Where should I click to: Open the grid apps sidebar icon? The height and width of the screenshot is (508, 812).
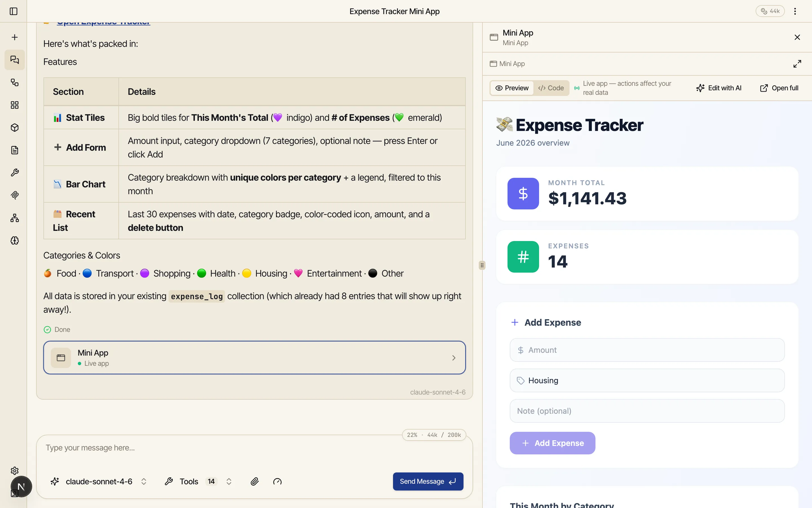[x=14, y=105]
